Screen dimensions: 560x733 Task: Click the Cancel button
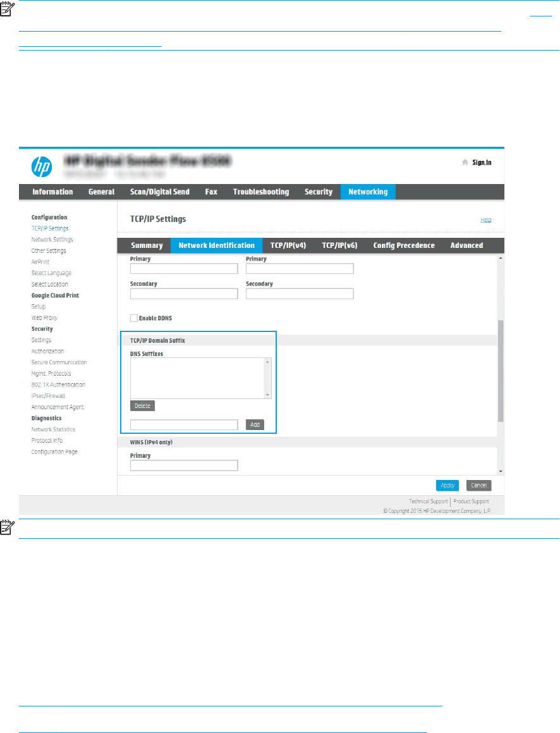click(x=478, y=485)
